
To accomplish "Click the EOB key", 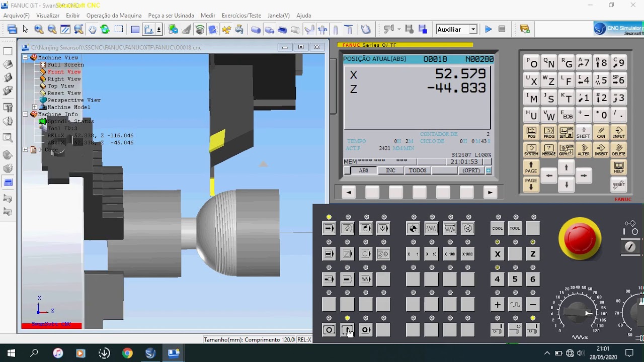I will [566, 115].
